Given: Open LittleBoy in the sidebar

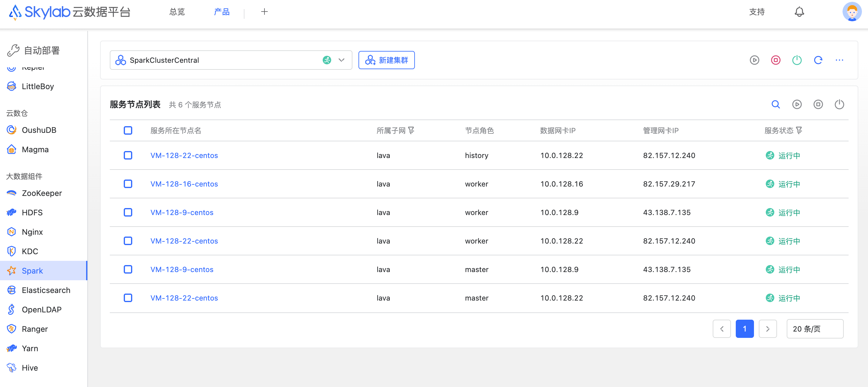Looking at the screenshot, I should click(x=44, y=87).
